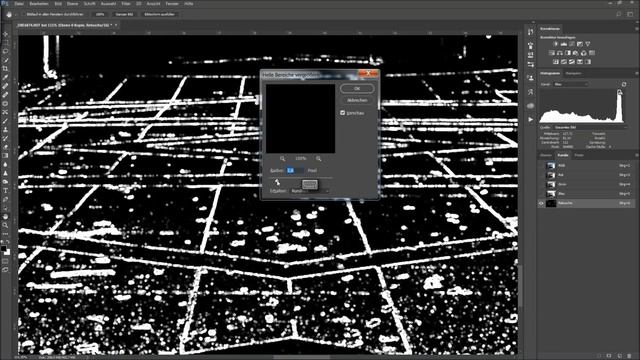
Task: Open the Auswahl menu
Action: pyautogui.click(x=108, y=3)
